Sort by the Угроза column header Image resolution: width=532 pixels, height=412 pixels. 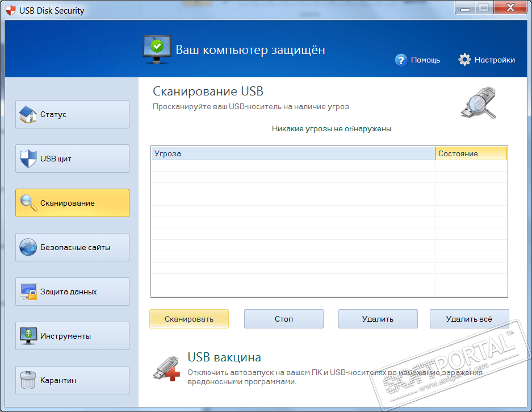293,153
